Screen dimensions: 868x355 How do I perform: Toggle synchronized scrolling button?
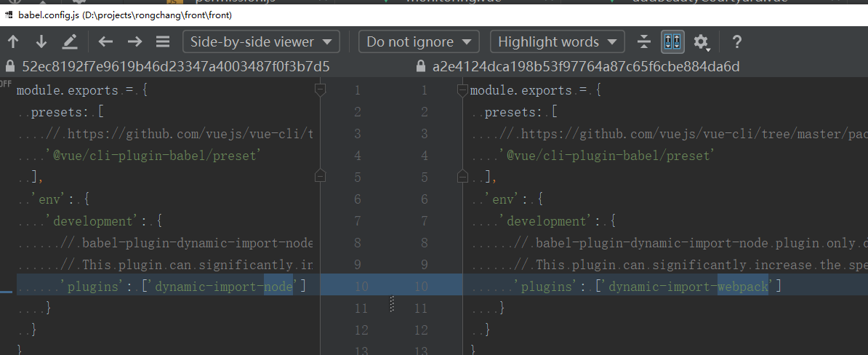point(672,41)
